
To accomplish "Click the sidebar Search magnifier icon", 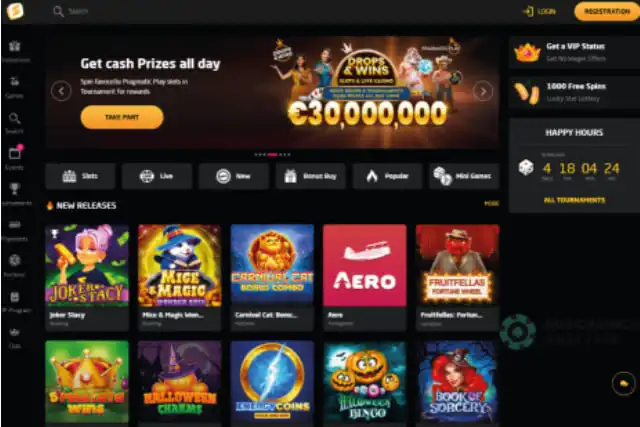I will pos(15,118).
